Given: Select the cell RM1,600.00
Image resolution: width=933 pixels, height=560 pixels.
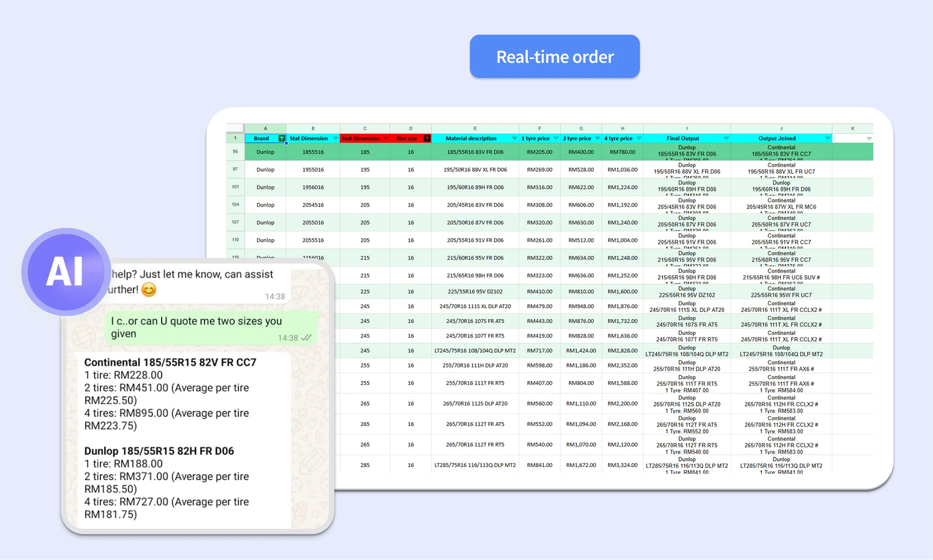Looking at the screenshot, I should 623,292.
